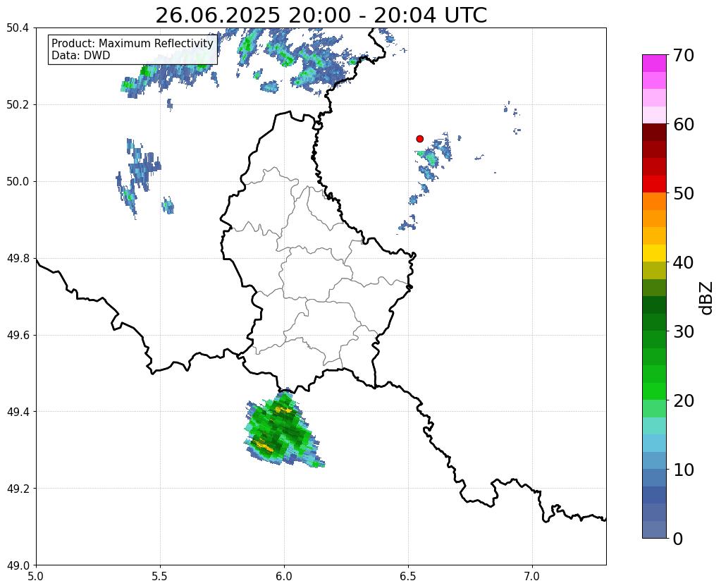Click the colorbar tick label "70"

click(x=683, y=55)
